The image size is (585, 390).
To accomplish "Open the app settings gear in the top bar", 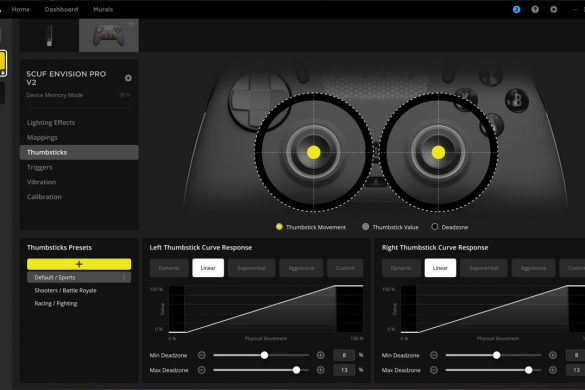I will tap(554, 9).
